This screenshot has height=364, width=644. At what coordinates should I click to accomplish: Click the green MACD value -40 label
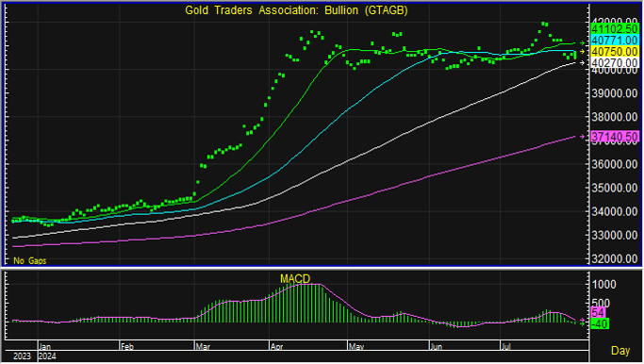point(600,323)
